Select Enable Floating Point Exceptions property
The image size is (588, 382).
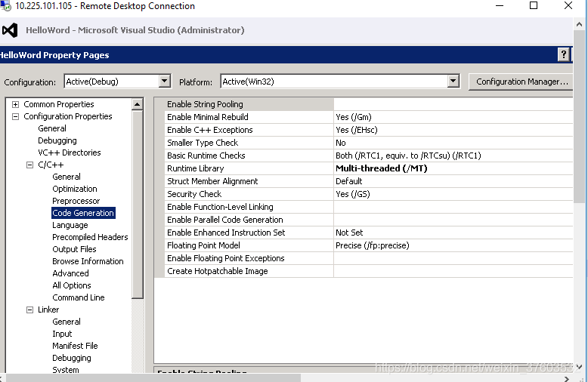(x=249, y=258)
